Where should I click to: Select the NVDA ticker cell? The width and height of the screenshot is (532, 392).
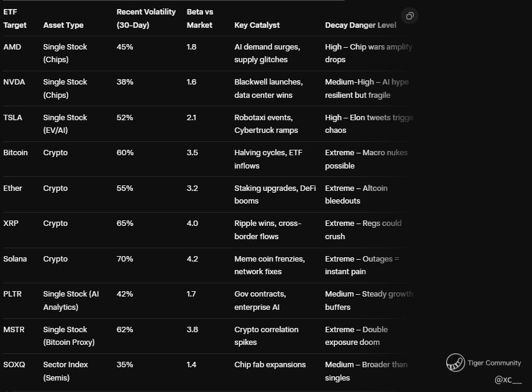[x=14, y=82]
